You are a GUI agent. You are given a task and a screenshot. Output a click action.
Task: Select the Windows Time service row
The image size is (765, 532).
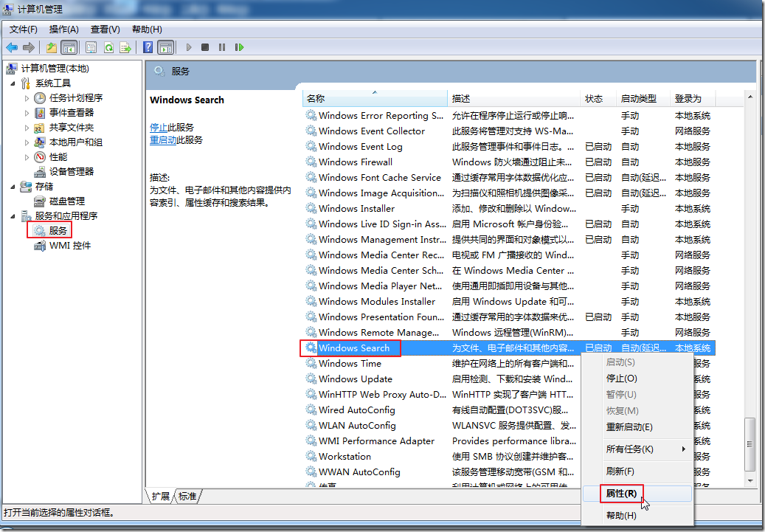[x=443, y=364]
